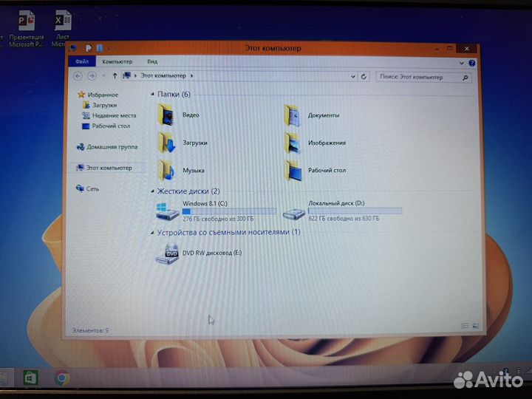Collapse the Жесткие диски (2) group
Image resolution: width=532 pixels, height=399 pixels.
click(x=152, y=191)
